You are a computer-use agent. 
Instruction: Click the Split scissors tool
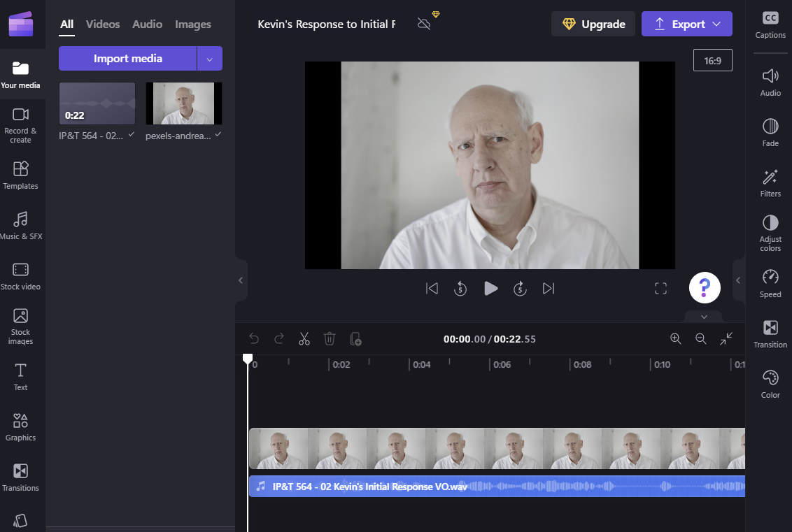tap(304, 339)
